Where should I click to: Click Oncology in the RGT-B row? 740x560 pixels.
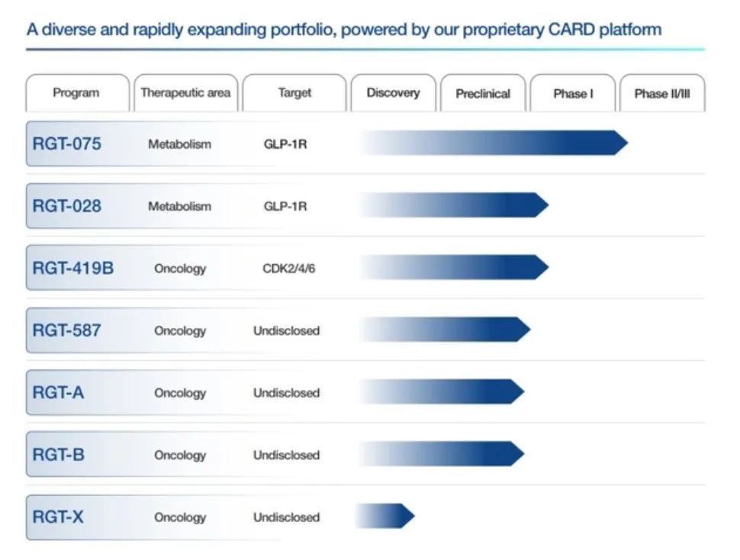180,455
